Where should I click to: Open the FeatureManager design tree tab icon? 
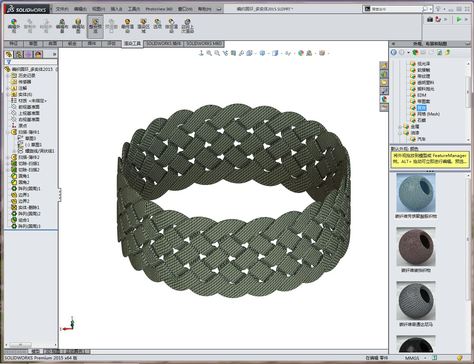coord(9,54)
